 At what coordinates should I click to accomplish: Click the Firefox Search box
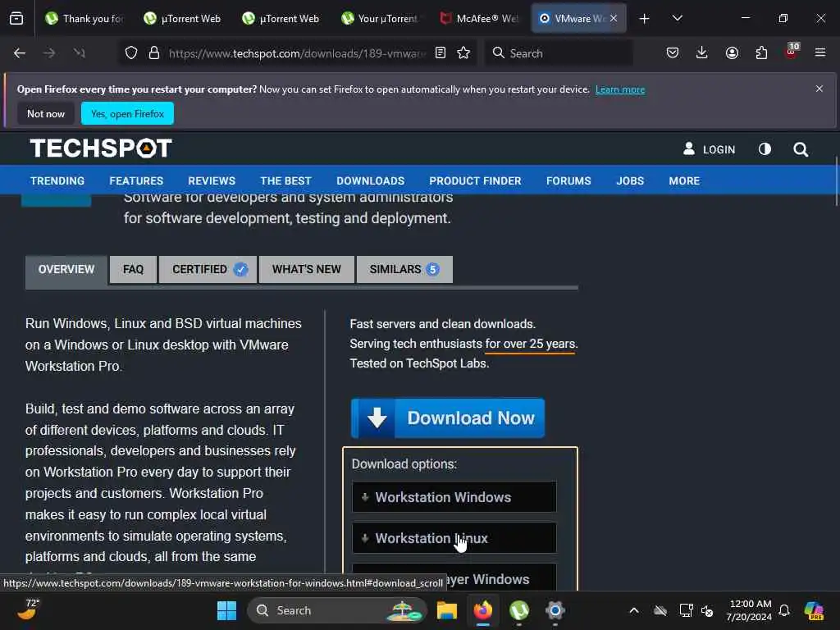tap(559, 53)
